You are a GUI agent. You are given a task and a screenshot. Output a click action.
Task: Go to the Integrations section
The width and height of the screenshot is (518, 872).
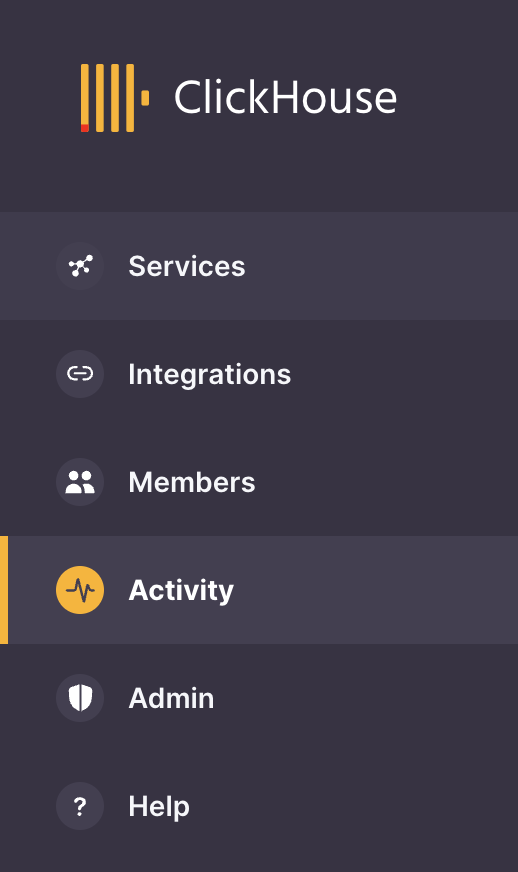[x=259, y=374]
